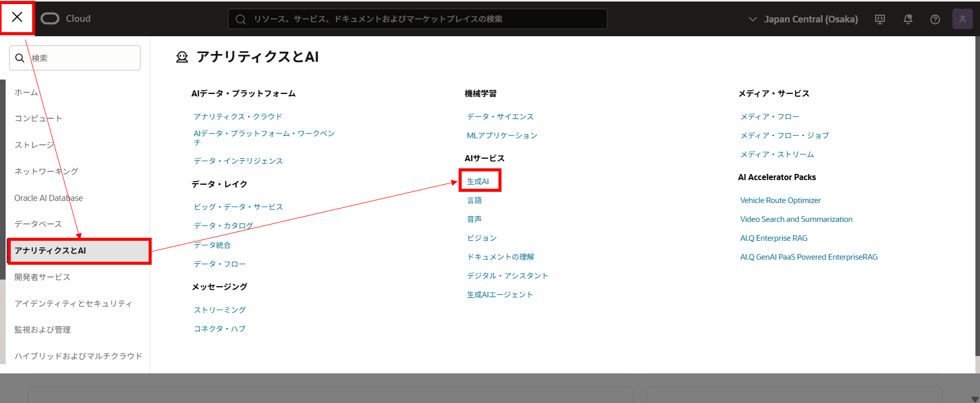This screenshot has width=980, height=403.
Task: Select ハイブリッドおよびマルチクラウド in the side menu
Action: click(x=78, y=356)
